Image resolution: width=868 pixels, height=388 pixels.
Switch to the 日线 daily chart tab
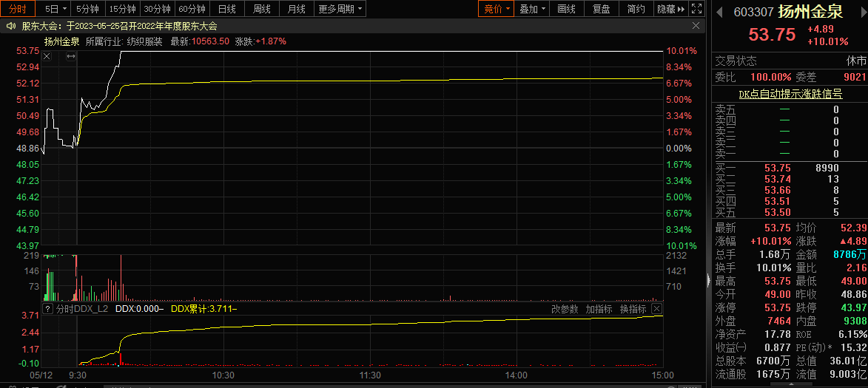point(226,9)
